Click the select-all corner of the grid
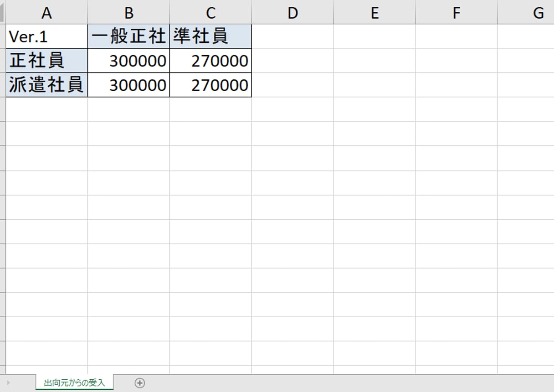Screen dimensions: 554x392 click(x=2, y=12)
